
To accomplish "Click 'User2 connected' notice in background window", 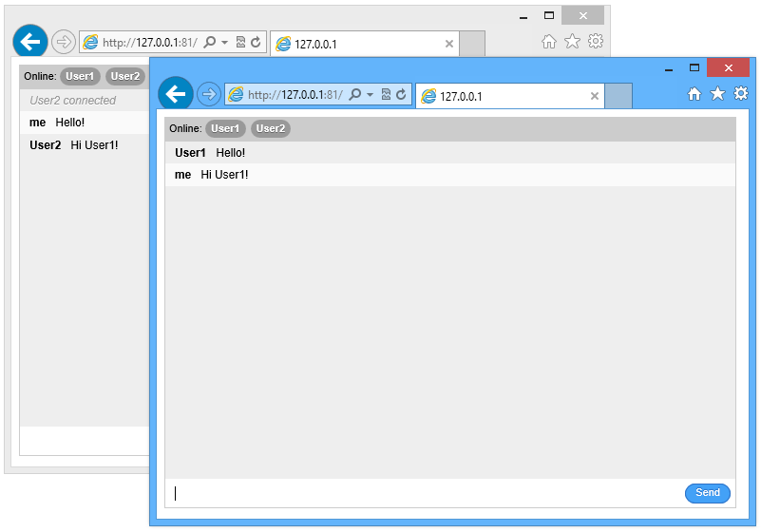I will point(73,101).
